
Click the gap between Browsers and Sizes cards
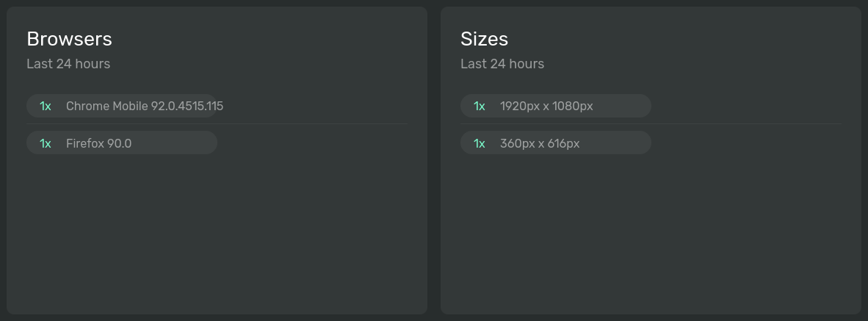434,160
